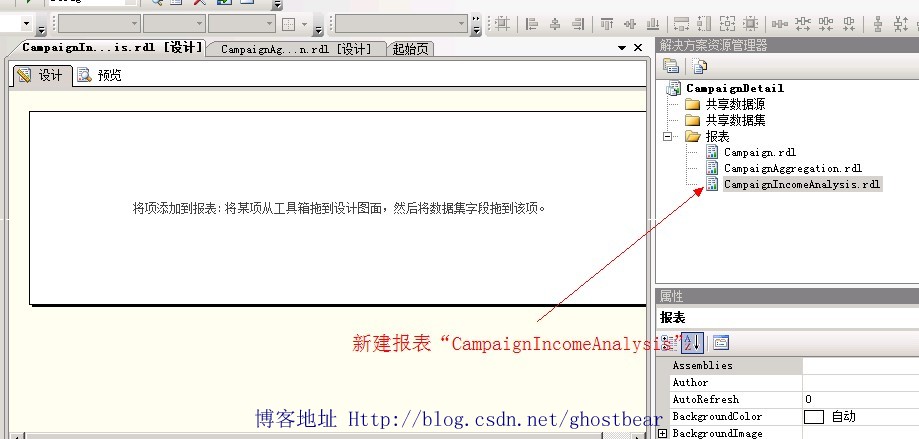Click the Align Middles layout icon
The image size is (919, 439).
point(630,24)
